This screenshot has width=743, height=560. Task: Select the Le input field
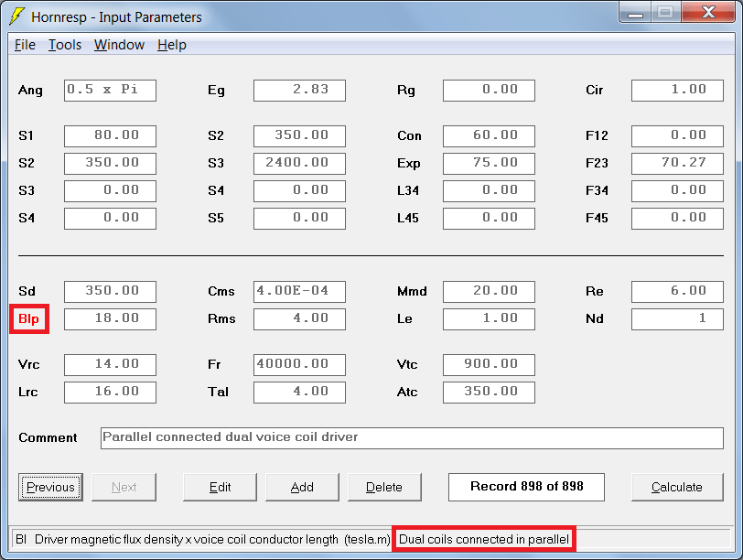pyautogui.click(x=489, y=319)
